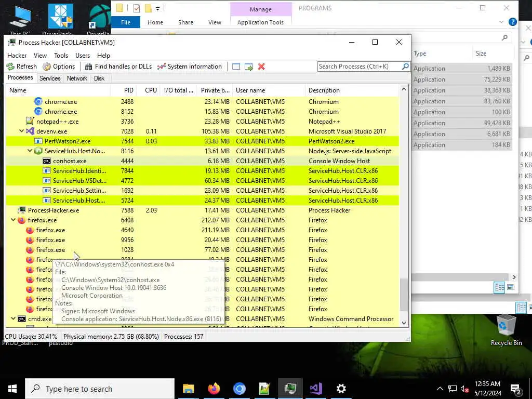Screen dimensions: 532x399
Task: Sort by the User name column header
Action: coord(269,90)
